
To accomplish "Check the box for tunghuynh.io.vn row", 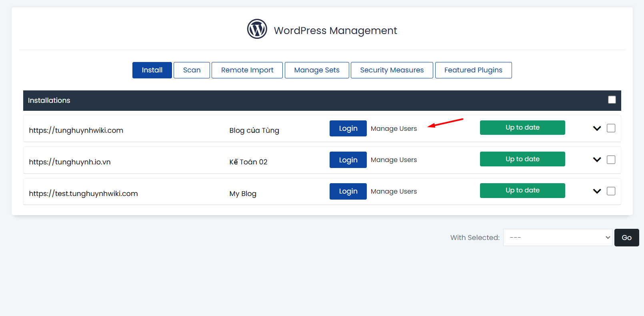I will [611, 160].
